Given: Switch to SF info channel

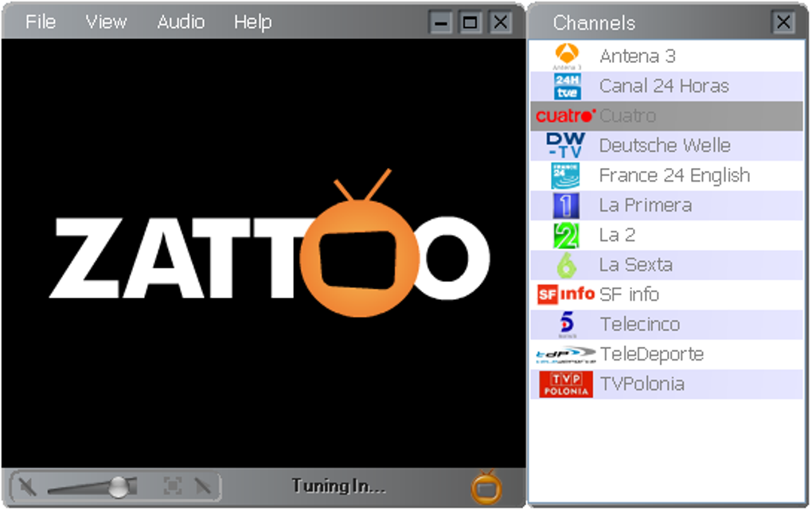Looking at the screenshot, I should pyautogui.click(x=666, y=295).
